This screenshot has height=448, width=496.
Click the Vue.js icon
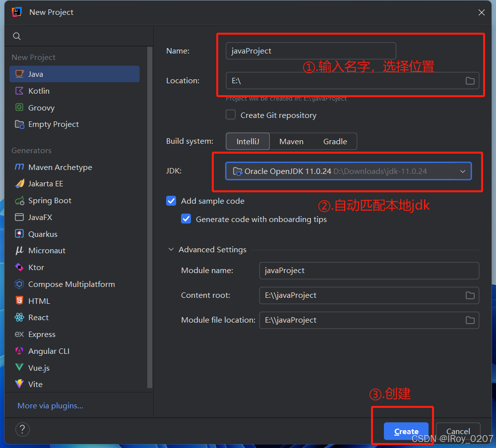click(x=19, y=367)
